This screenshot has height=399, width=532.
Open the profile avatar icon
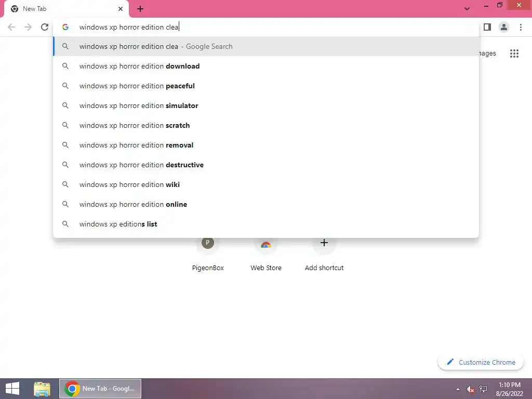[504, 27]
